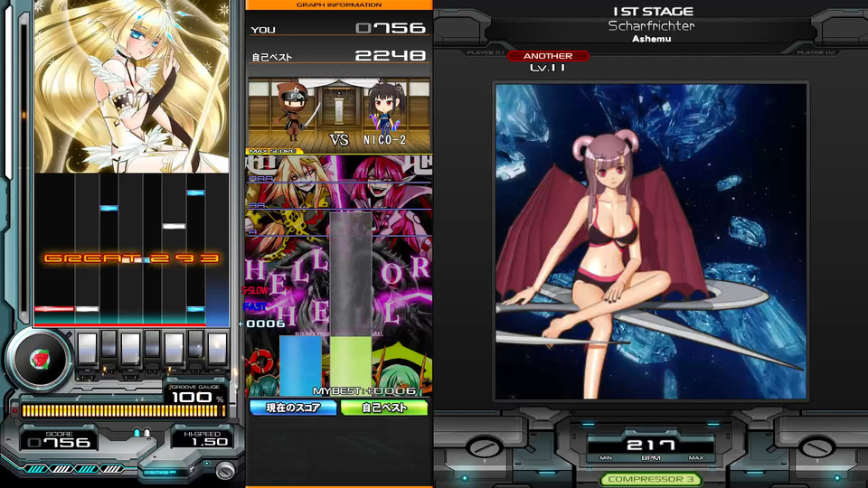Click the blue current score bar in the graph
Image resolution: width=868 pixels, height=488 pixels.
(x=300, y=365)
